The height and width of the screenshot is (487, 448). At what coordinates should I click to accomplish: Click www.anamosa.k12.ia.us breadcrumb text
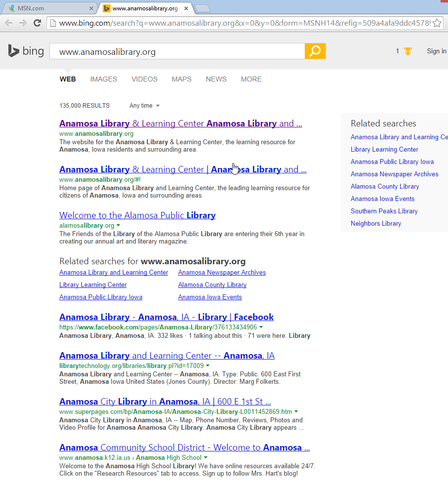[x=95, y=458]
